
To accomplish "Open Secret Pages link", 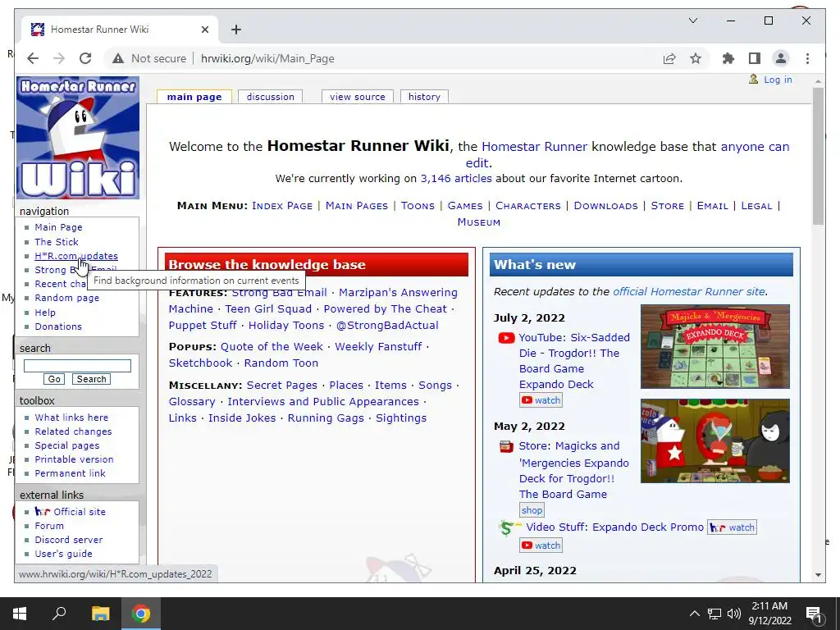I will (282, 386).
